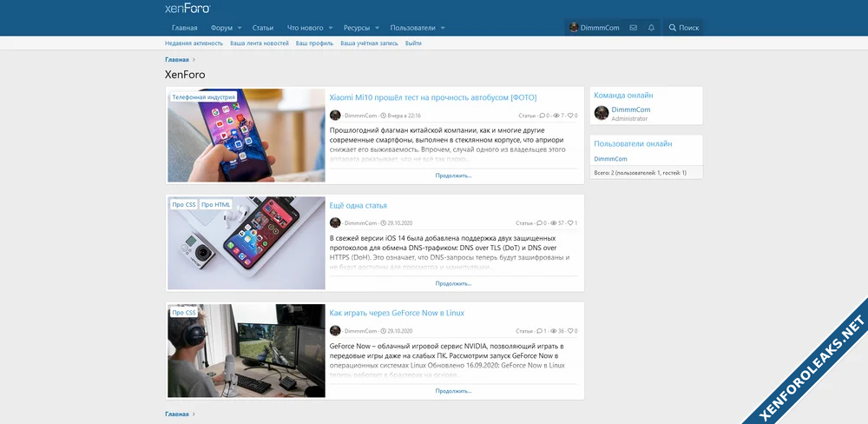Click the author avatar under the GeForce Now article
This screenshot has height=424, width=868.
click(x=335, y=330)
